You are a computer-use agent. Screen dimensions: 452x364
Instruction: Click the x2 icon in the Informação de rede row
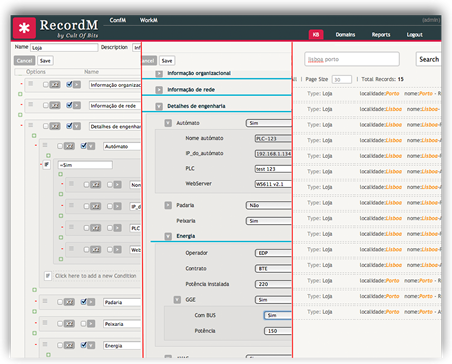point(55,105)
